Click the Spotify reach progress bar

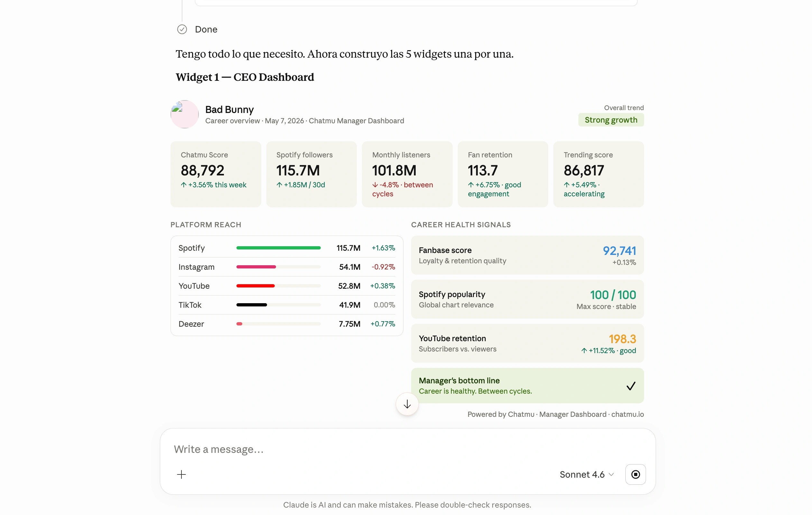pyautogui.click(x=278, y=248)
